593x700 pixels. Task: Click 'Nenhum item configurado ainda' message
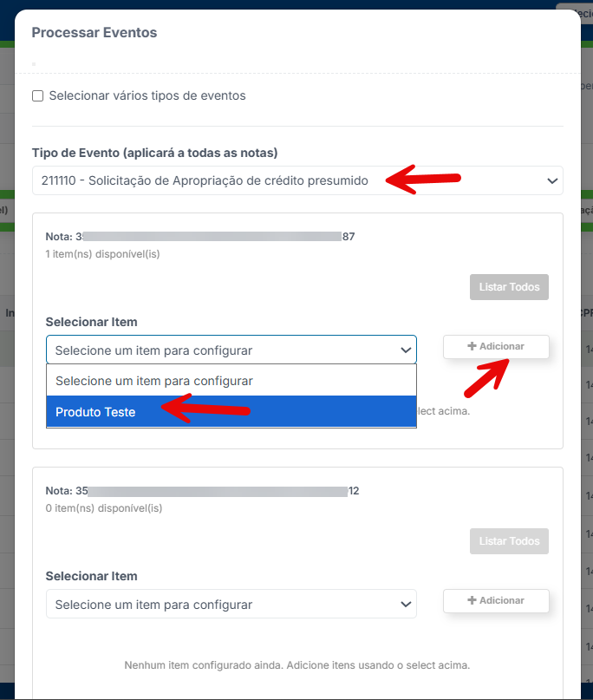coord(297,665)
